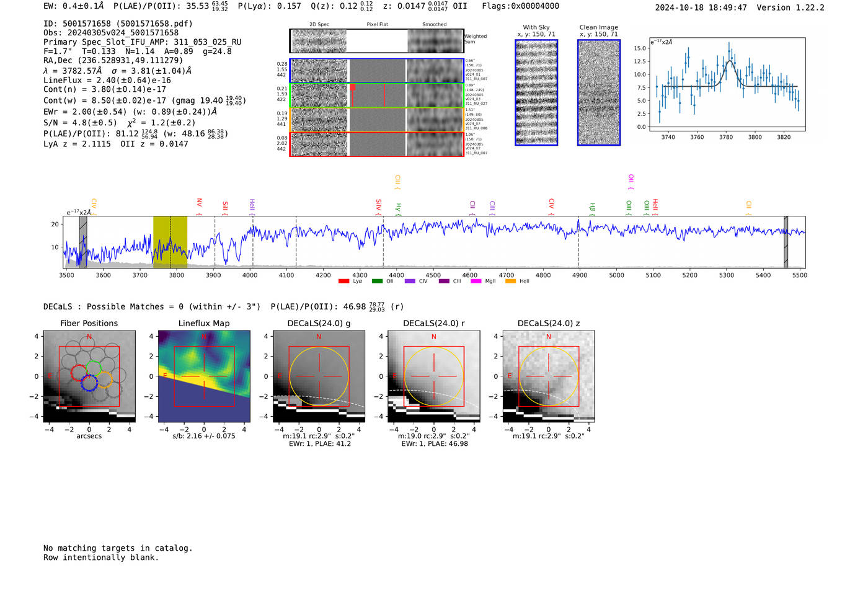Click the hatched gray band near 5460

tap(786, 242)
